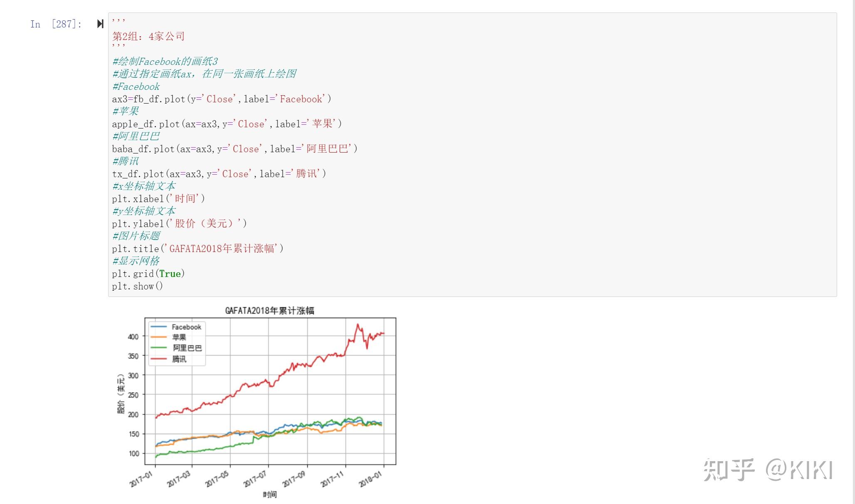Click the 知乎 @KIKI watermark
Image resolution: width=855 pixels, height=504 pixels.
coord(768,470)
